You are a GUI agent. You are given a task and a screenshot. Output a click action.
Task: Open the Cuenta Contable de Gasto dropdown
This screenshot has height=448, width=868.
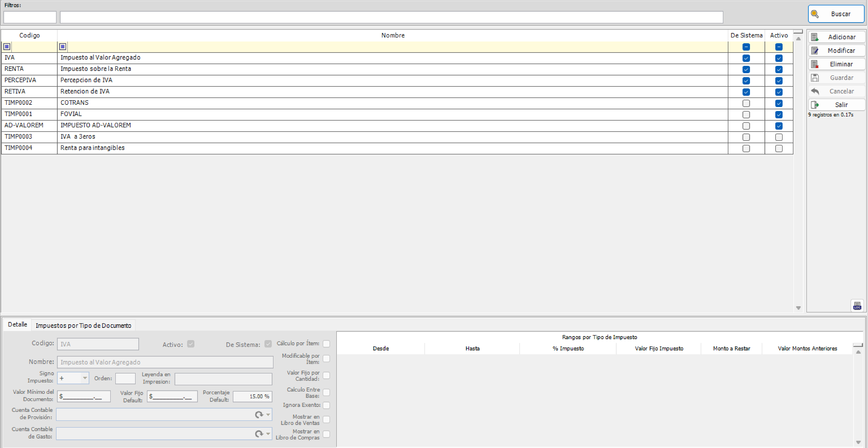click(x=268, y=434)
